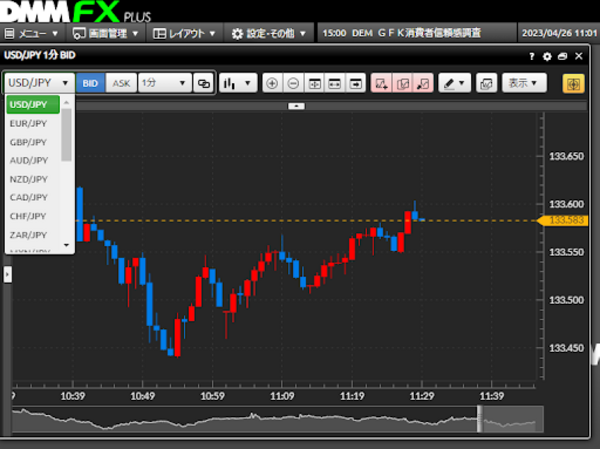Image resolution: width=600 pixels, height=449 pixels.
Task: Open the メニュー menu
Action: click(31, 34)
